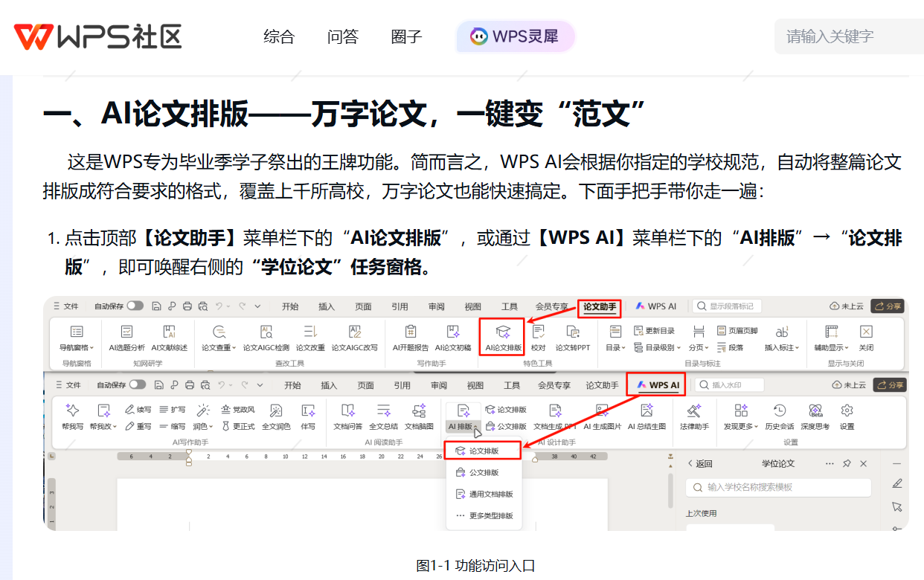924x580 pixels.
Task: Open the WPS社区 home logo
Action: (97, 36)
